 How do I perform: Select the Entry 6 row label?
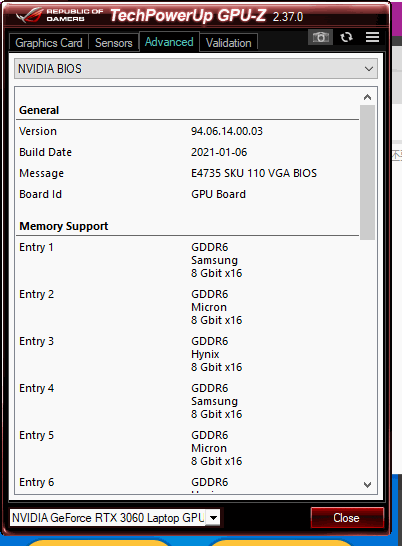pyautogui.click(x=37, y=482)
